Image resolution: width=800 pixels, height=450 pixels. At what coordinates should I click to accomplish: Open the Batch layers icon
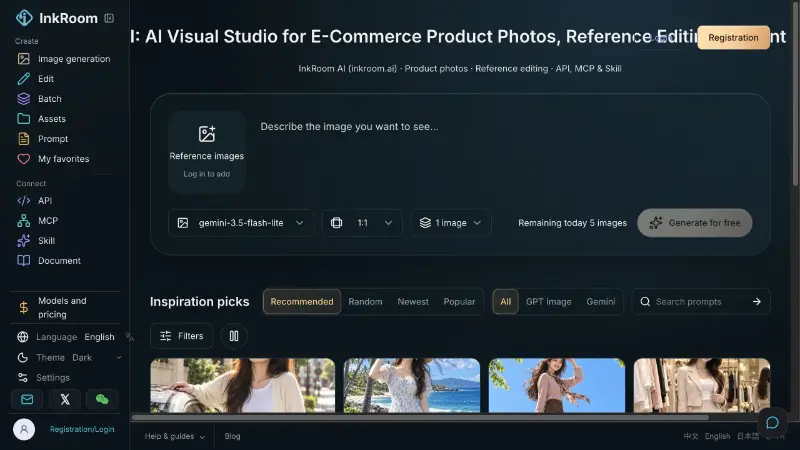pos(23,98)
